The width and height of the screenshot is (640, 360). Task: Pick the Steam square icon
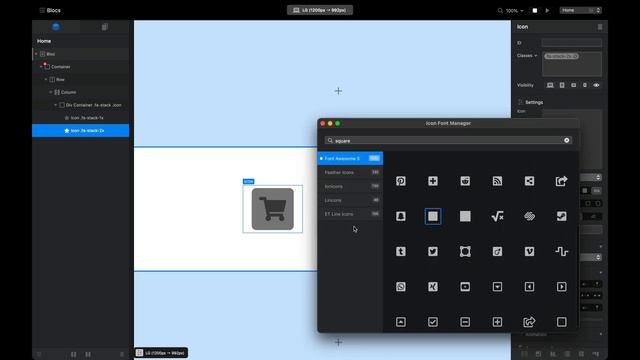pos(562,216)
